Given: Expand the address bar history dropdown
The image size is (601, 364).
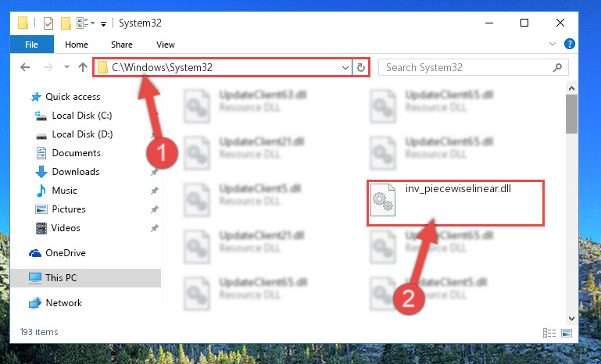Looking at the screenshot, I should (345, 68).
